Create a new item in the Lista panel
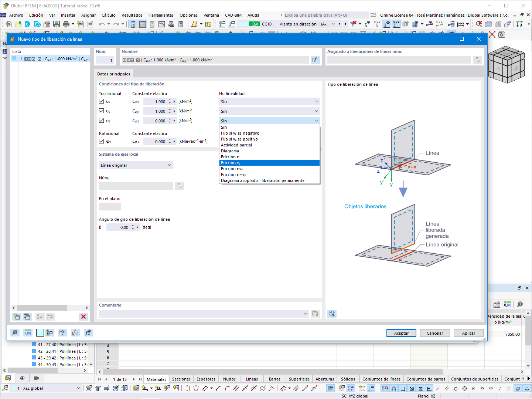Screen dimensions: 532x399 (16, 317)
